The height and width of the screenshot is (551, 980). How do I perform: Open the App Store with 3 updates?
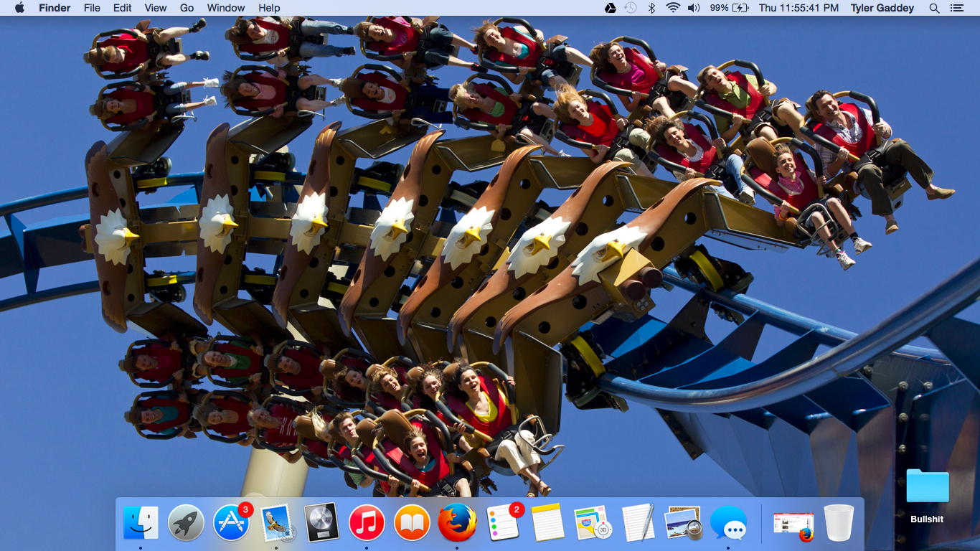tap(231, 522)
